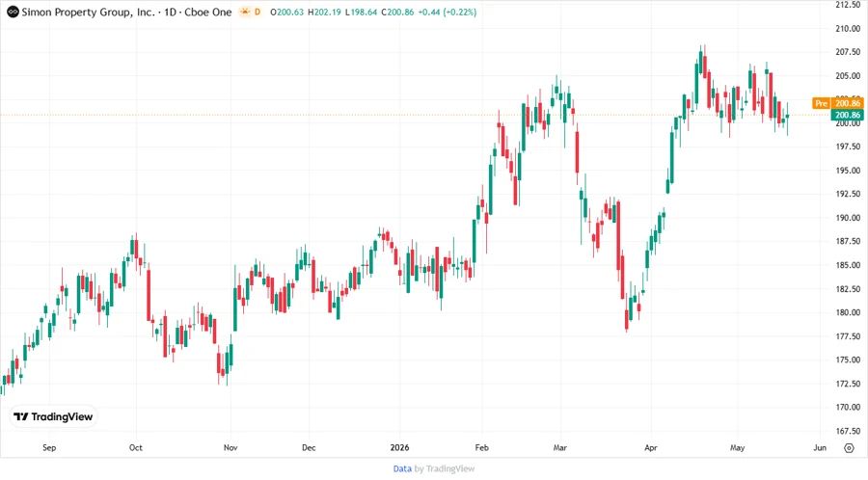Screen dimensions: 868x480
Task: Click the 175.00 price scale label
Action: click(848, 360)
